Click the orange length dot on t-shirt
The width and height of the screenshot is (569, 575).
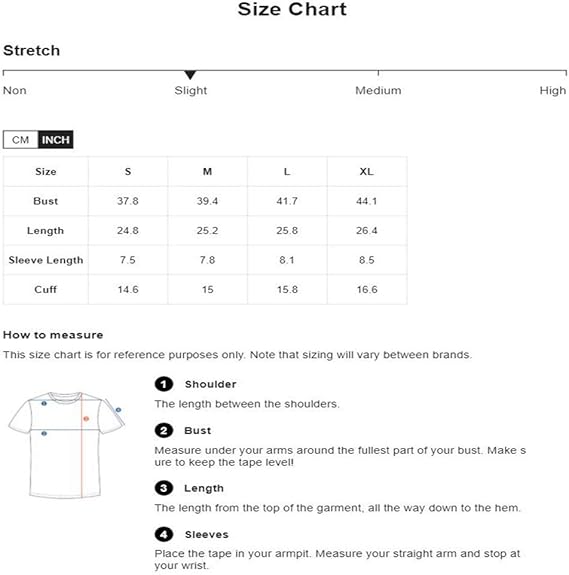coord(86,418)
